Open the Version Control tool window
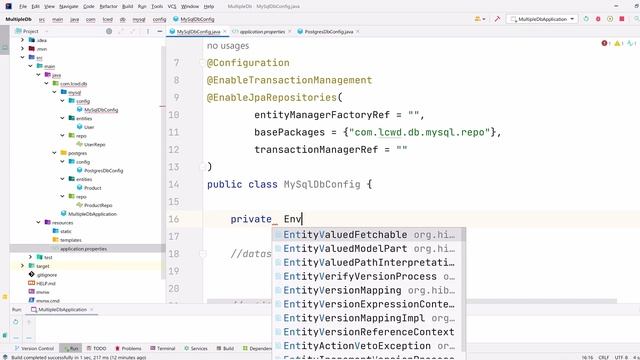 coord(34,348)
